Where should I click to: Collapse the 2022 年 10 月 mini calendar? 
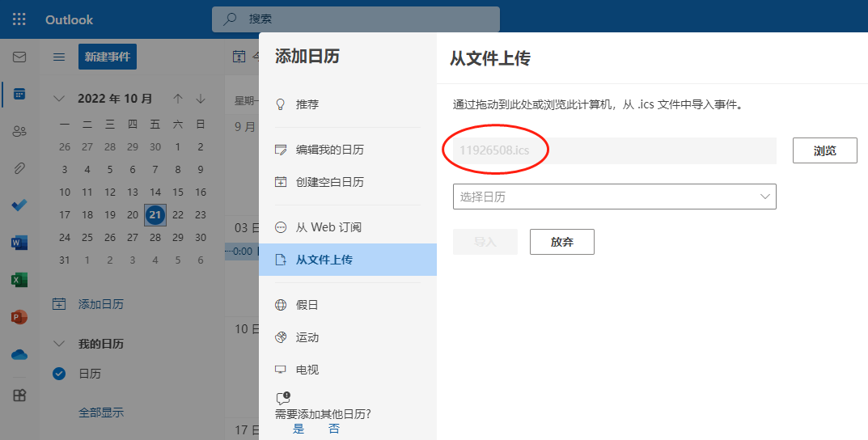[x=59, y=99]
